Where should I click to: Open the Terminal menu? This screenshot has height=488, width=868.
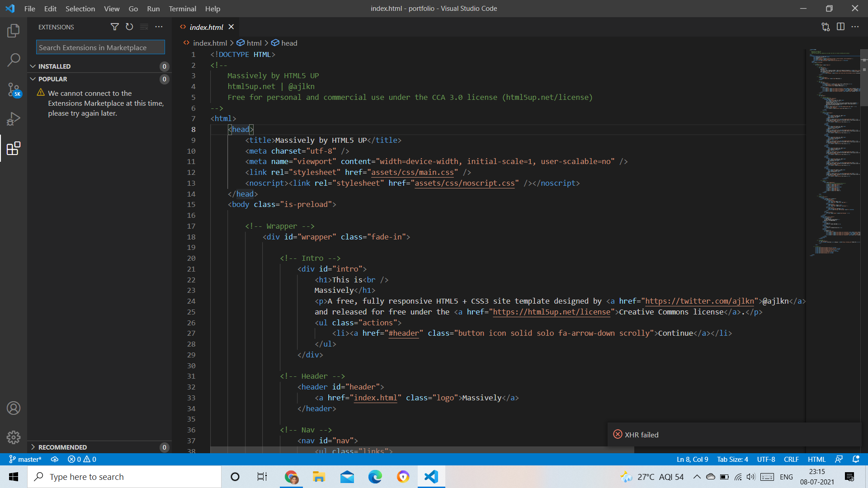pyautogui.click(x=182, y=9)
